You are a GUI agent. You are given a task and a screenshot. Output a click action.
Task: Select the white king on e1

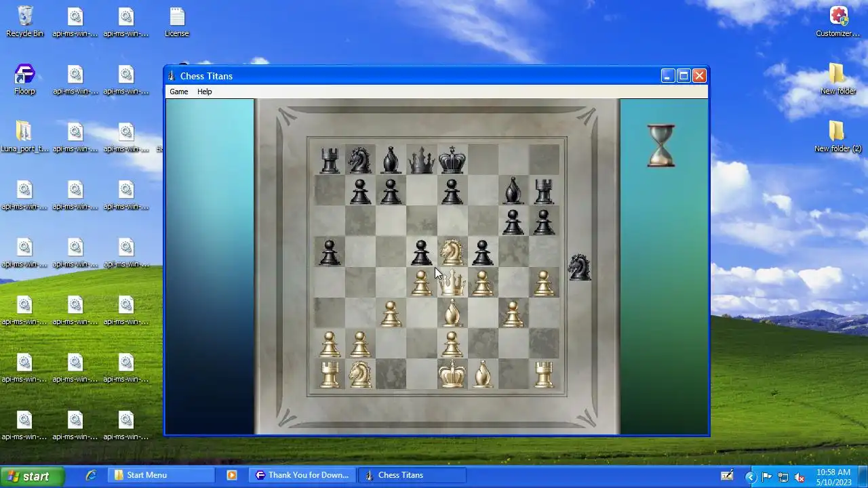click(452, 373)
